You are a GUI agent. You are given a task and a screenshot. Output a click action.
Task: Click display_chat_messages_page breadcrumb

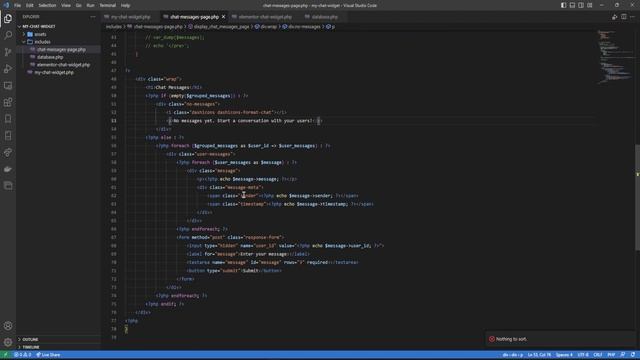point(218,27)
